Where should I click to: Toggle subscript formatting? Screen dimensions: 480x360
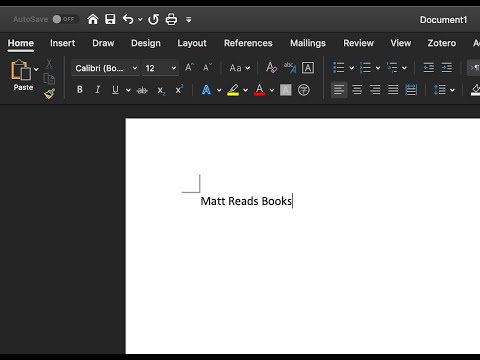161,90
